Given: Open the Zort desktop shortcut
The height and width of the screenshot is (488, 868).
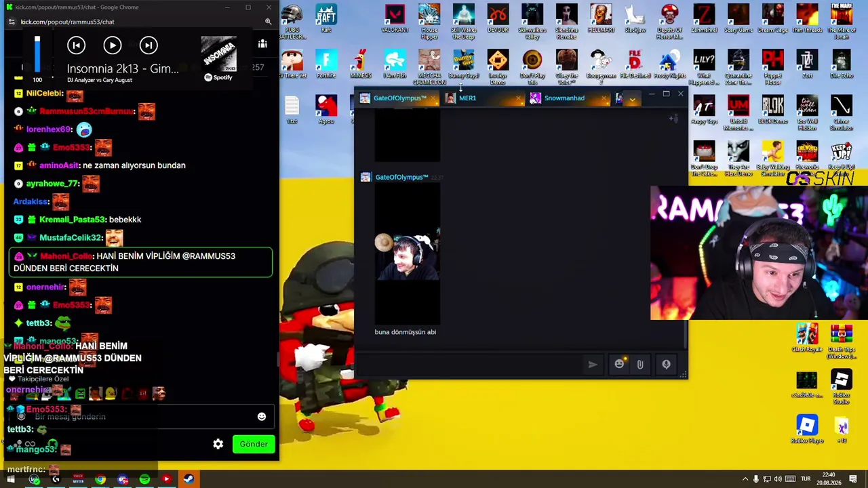Looking at the screenshot, I should click(807, 64).
